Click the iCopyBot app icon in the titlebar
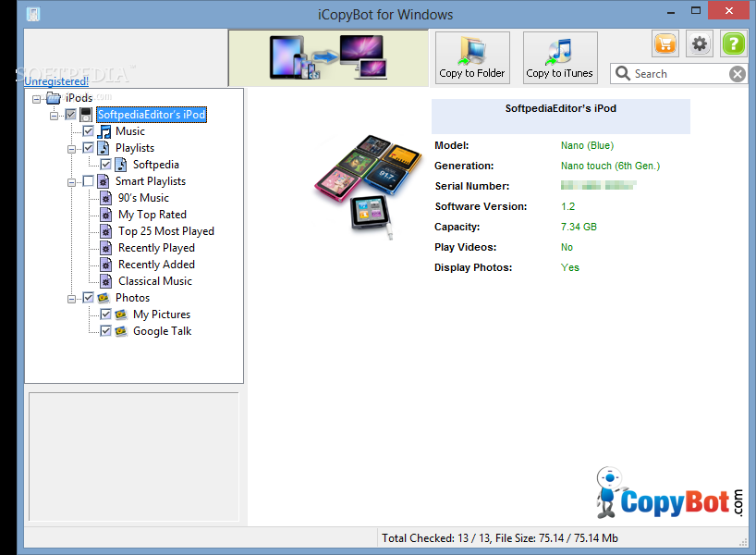 (x=31, y=14)
